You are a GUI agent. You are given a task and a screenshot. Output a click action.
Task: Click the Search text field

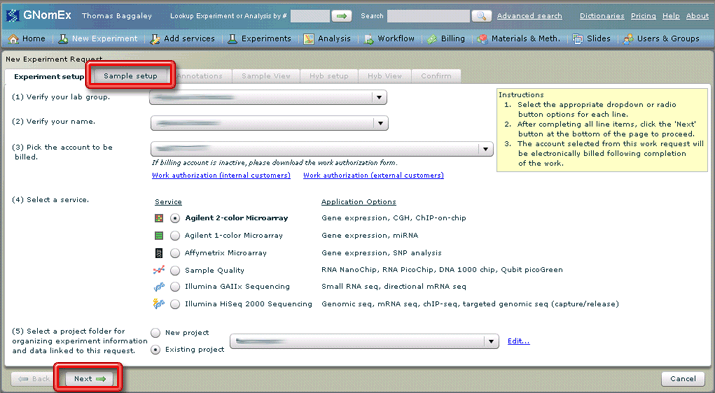pos(428,16)
